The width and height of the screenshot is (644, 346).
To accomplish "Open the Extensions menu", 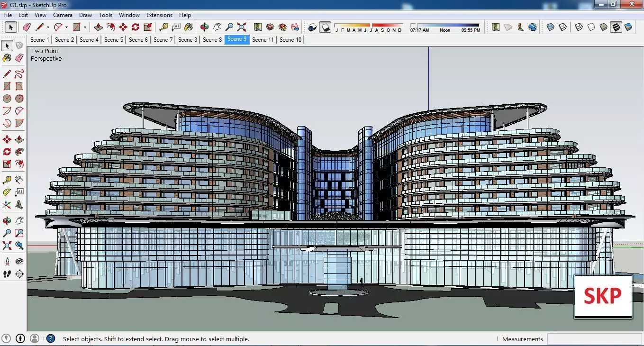I will (159, 15).
